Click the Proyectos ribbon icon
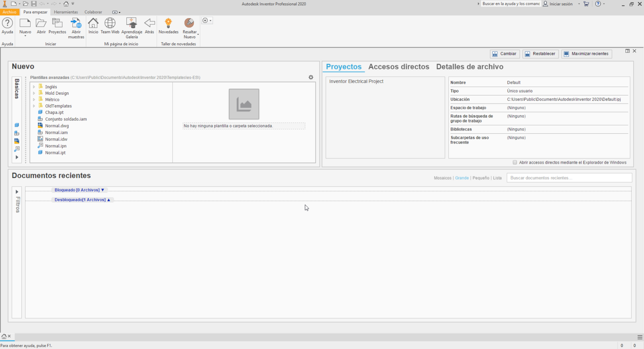 point(57,24)
